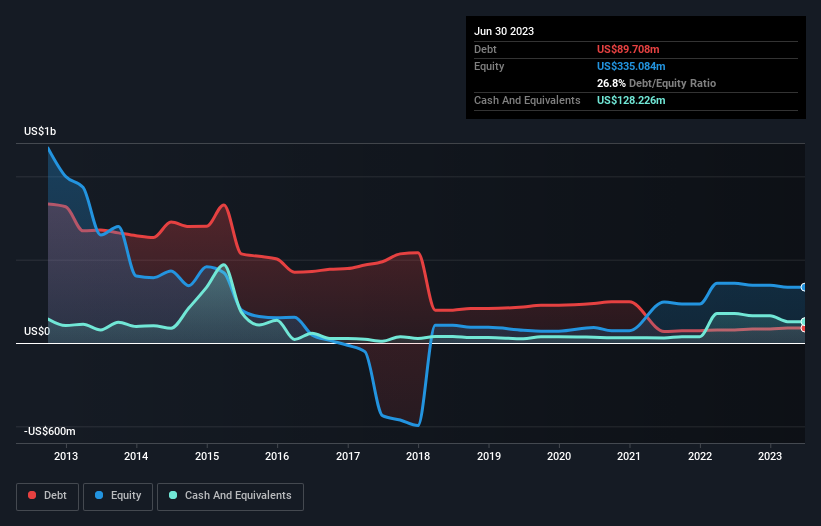Click Cash And Equivalents label in tooltip

coord(527,100)
